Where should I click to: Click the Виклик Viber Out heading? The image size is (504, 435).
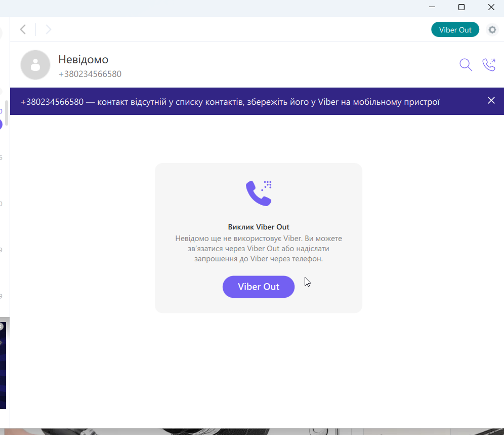[x=259, y=227]
